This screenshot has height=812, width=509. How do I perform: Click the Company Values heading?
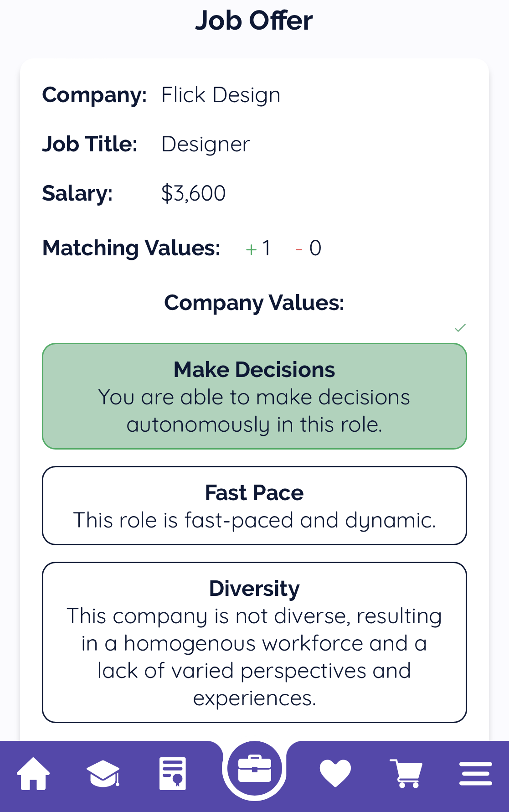pyautogui.click(x=254, y=303)
